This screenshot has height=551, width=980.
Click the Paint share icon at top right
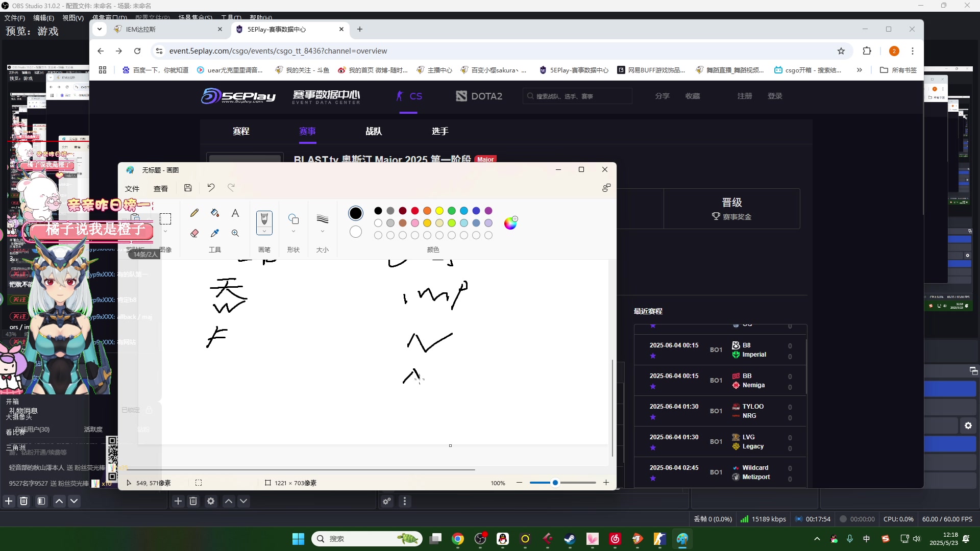pos(606,188)
